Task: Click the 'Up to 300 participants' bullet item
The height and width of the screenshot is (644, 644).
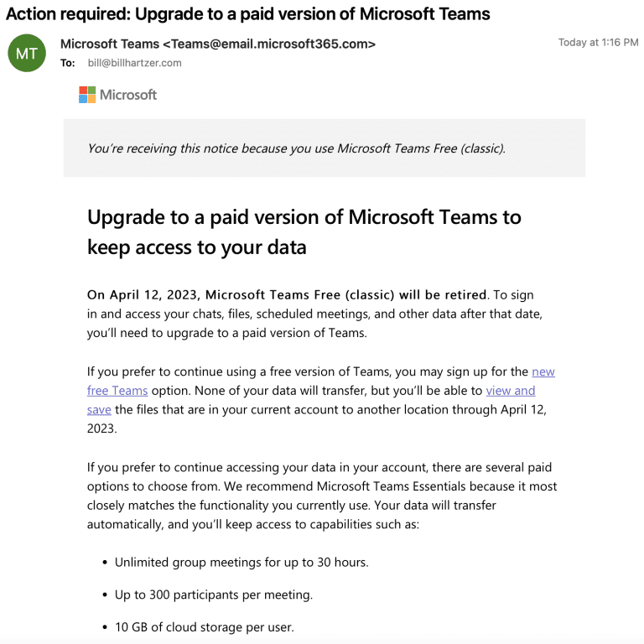Action: [x=214, y=595]
